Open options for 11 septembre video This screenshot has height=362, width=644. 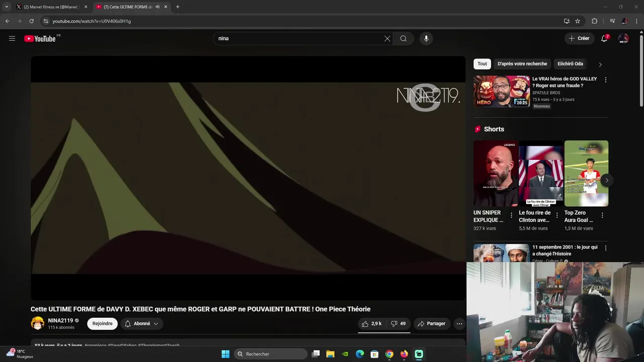pyautogui.click(x=605, y=248)
